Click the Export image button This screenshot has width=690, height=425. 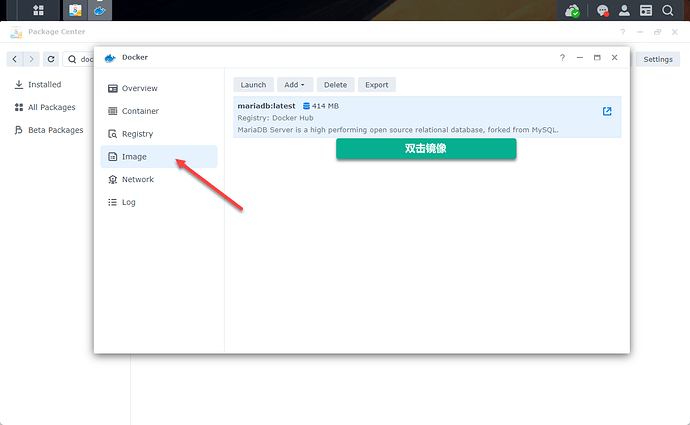(x=377, y=84)
